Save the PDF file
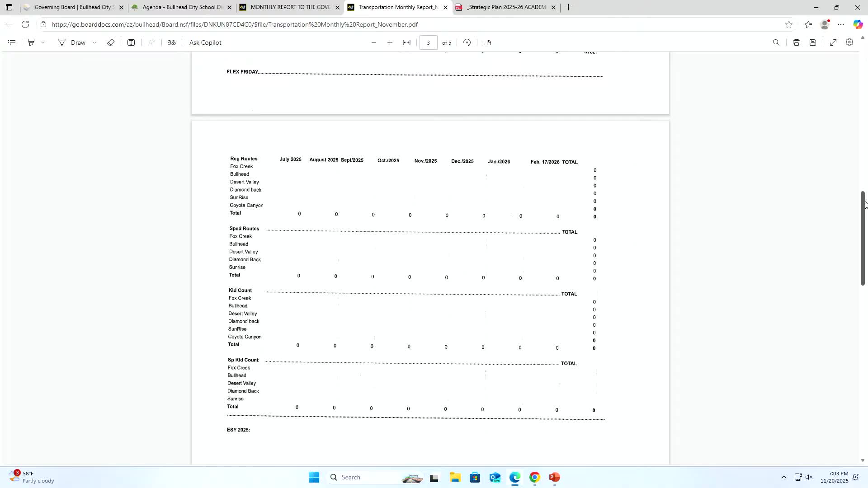The image size is (868, 488). pos(813,42)
